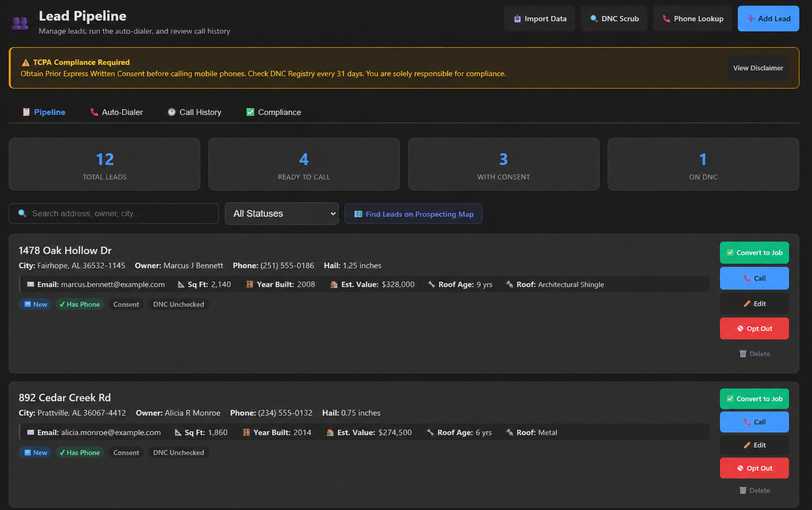
Task: Click the Lead Pipeline people icon
Action: [x=20, y=23]
